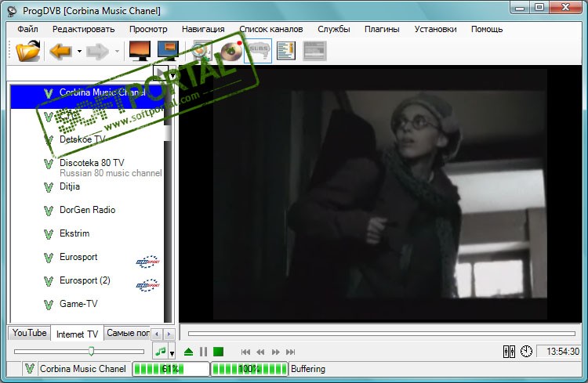Screen dimensions: 588x383
Task: Go back with the orange arrow
Action: (60, 51)
